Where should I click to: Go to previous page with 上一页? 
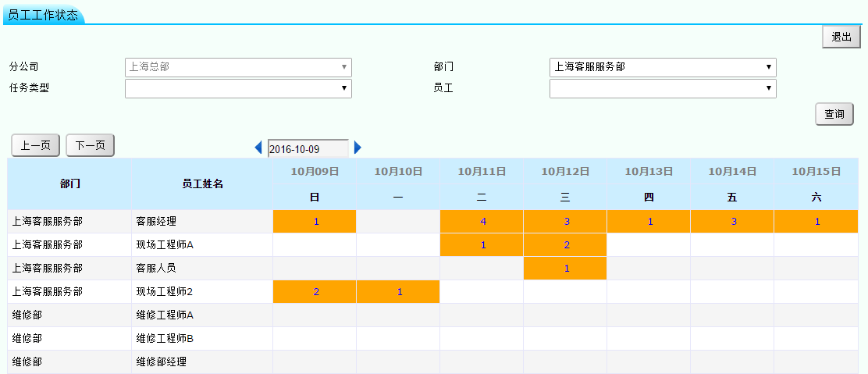pos(36,145)
